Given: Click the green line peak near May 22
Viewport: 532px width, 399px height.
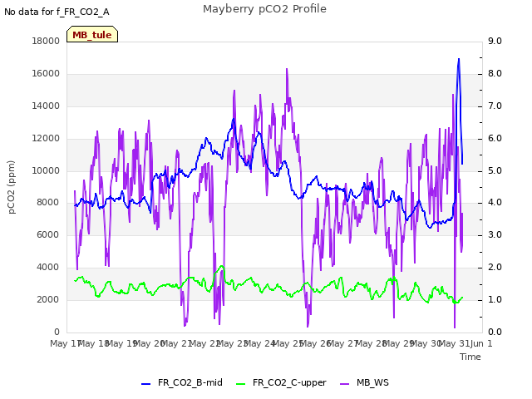Looking at the screenshot, I should coord(222,266).
